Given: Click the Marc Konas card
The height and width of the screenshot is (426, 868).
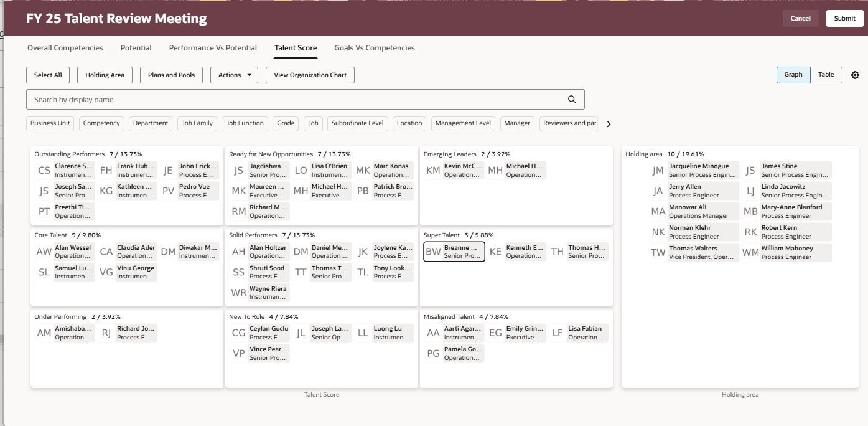Looking at the screenshot, I should click(393, 171).
